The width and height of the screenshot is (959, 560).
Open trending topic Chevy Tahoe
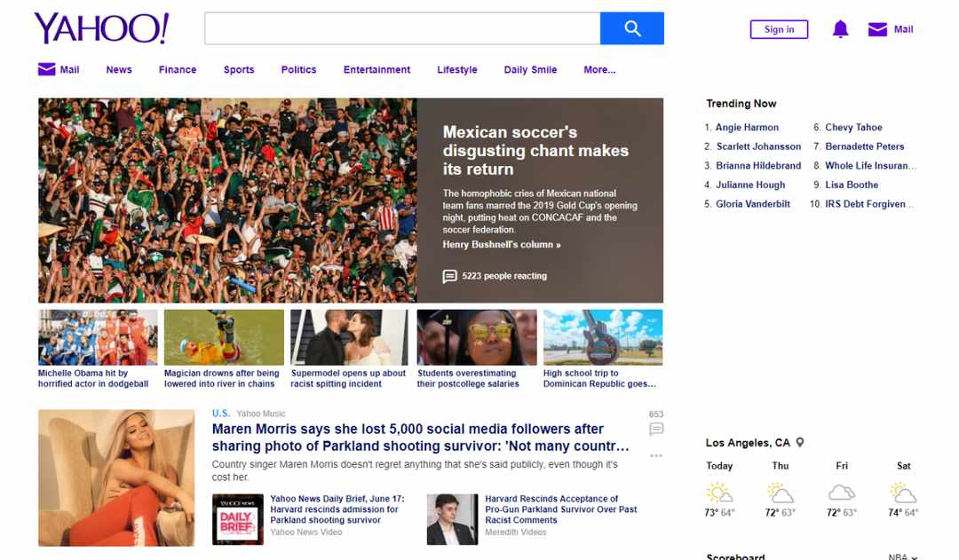pyautogui.click(x=854, y=127)
